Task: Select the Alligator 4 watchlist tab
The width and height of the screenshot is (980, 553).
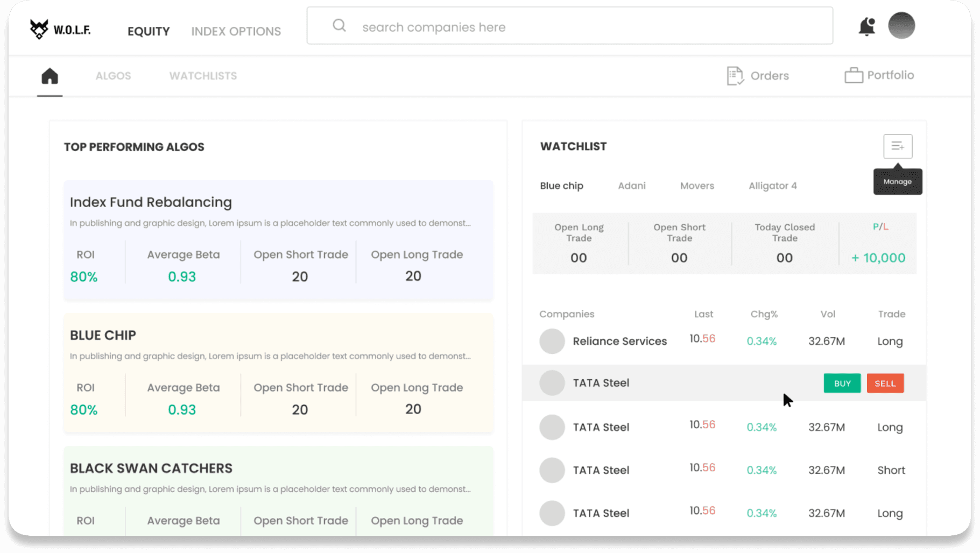Action: (x=773, y=186)
